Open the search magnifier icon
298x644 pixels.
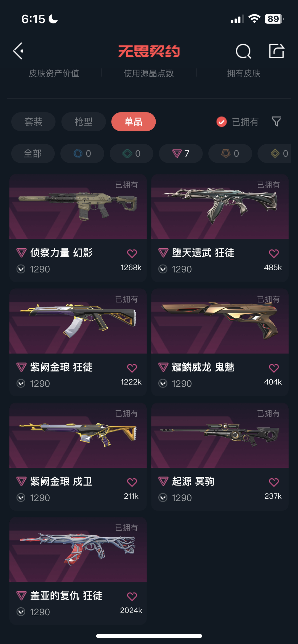[243, 51]
